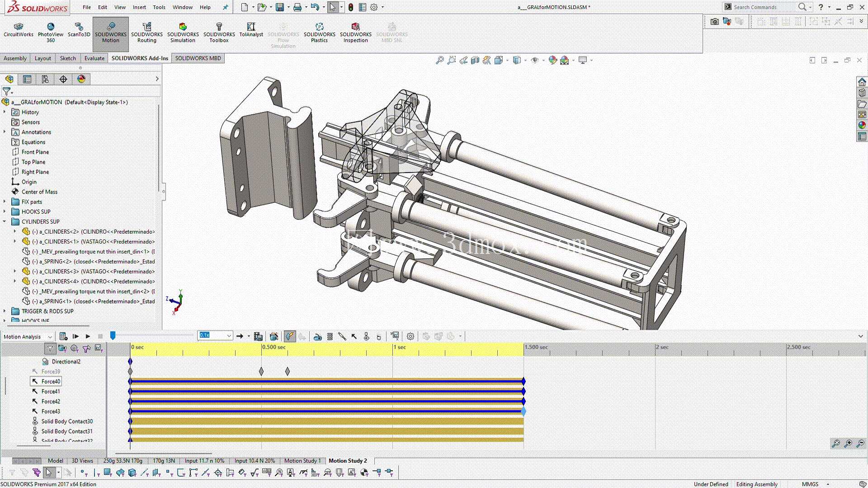The width and height of the screenshot is (868, 488).
Task: Open the Insert menu
Action: pyautogui.click(x=139, y=7)
